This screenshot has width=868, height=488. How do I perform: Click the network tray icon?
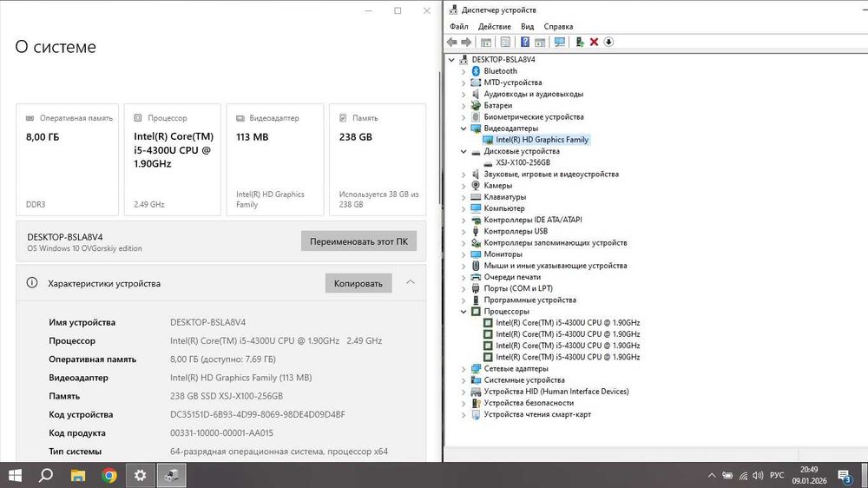(x=743, y=475)
